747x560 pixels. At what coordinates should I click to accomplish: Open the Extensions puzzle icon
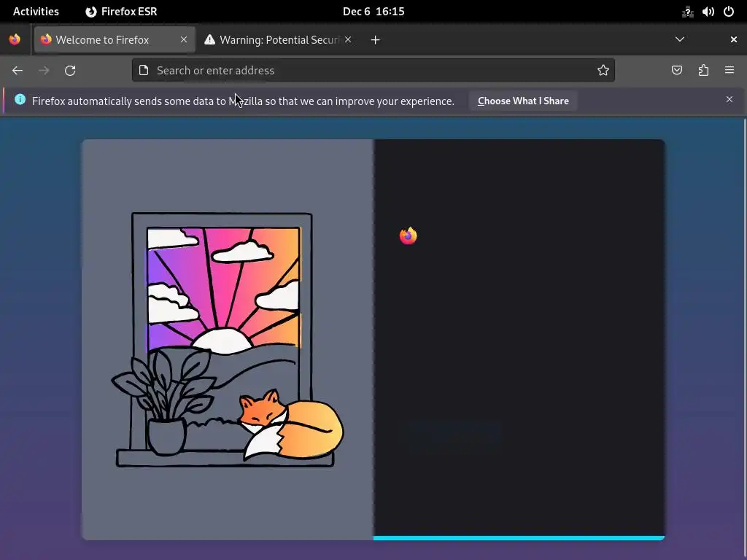(703, 71)
